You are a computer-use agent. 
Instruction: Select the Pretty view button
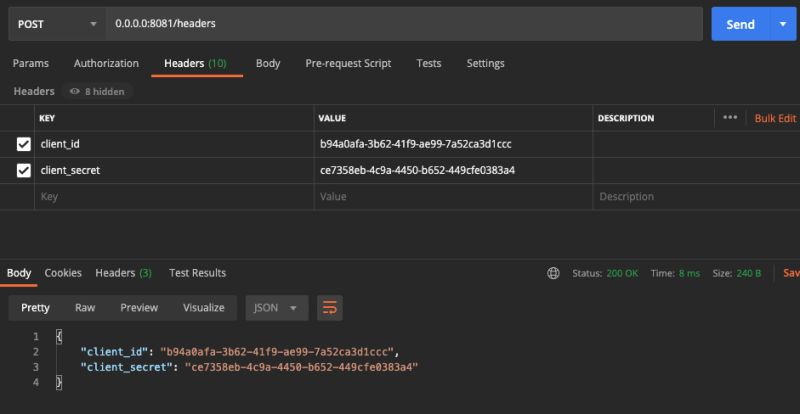(x=35, y=308)
